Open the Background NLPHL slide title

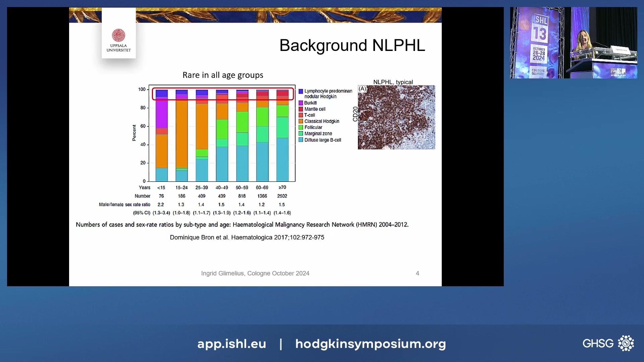click(352, 45)
